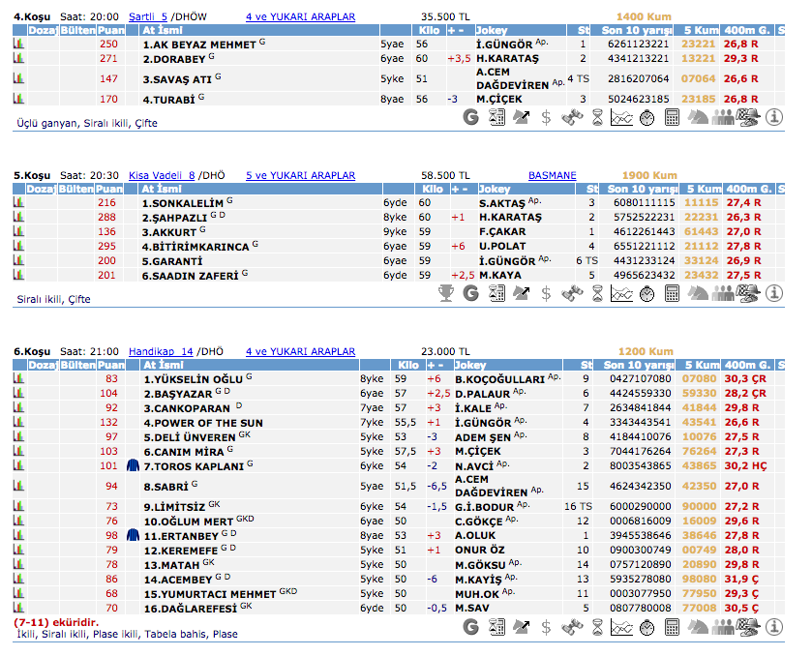
Task: Click the hourglass icon in race 4 toolbar
Action: coord(597,117)
